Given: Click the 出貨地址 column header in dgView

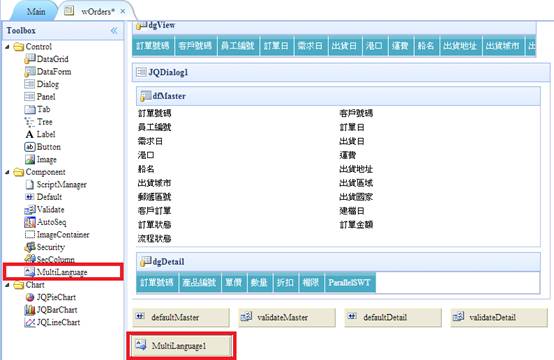Looking at the screenshot, I should [x=460, y=46].
